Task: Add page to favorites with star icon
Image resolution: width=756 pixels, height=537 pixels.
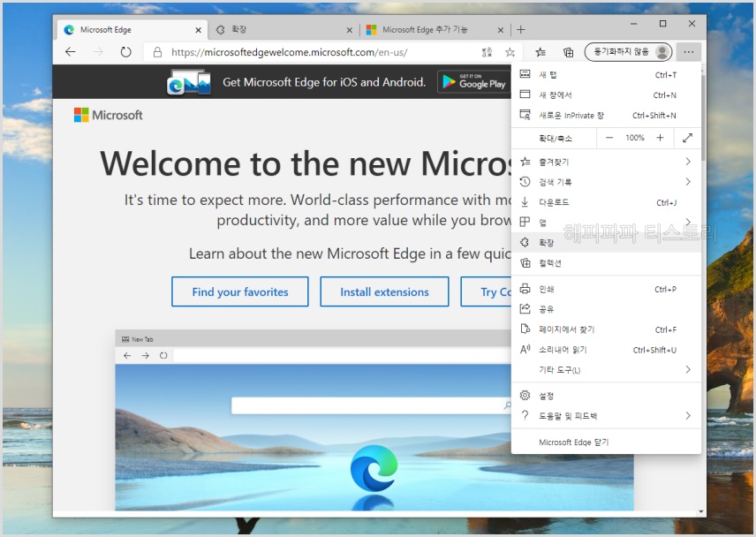Action: click(x=510, y=52)
